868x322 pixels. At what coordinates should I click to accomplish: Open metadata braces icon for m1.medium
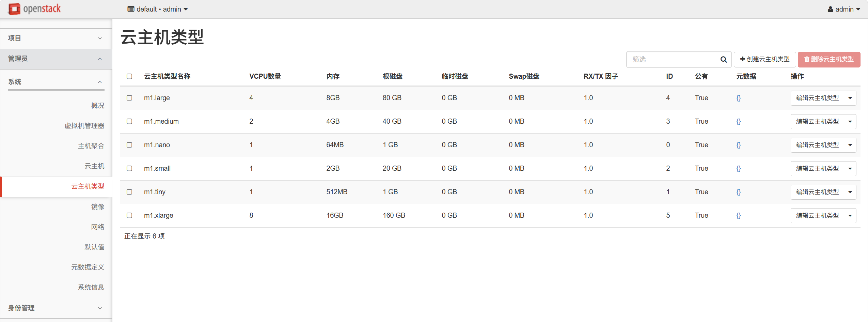[739, 122]
